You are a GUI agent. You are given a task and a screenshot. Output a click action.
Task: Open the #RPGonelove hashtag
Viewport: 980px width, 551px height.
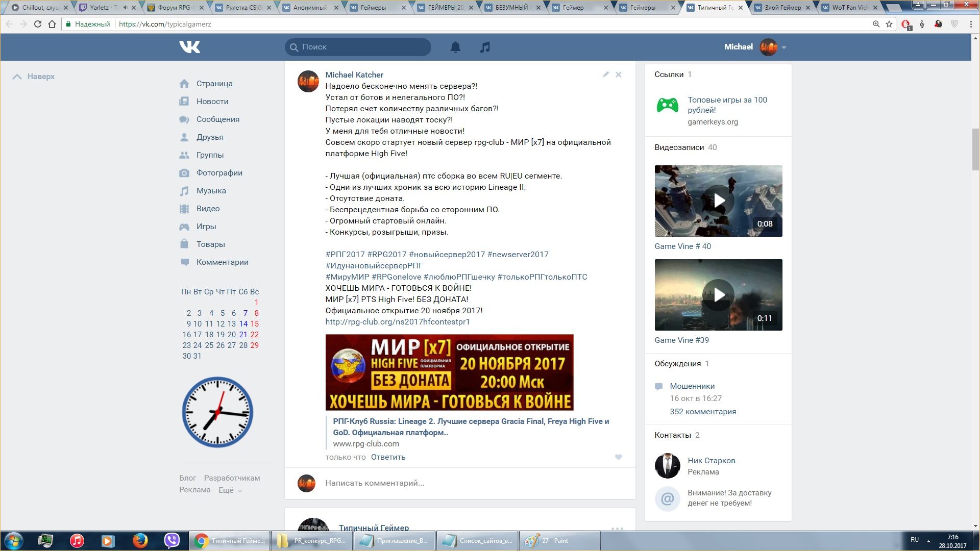coord(397,277)
